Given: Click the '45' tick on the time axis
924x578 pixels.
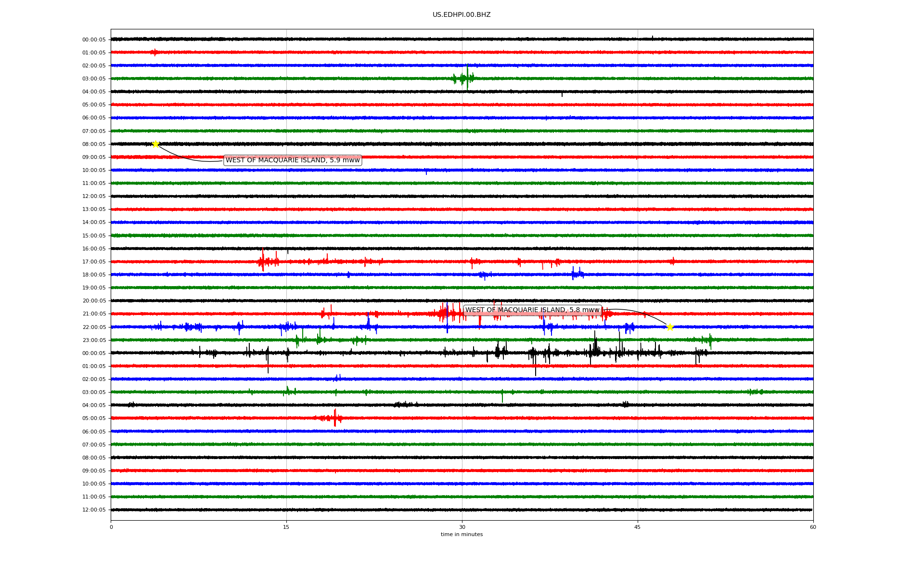Looking at the screenshot, I should point(638,527).
